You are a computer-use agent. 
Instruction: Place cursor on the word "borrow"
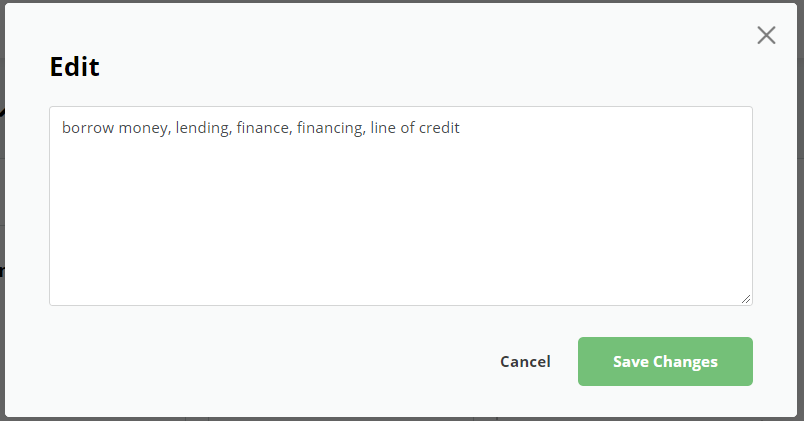pyautogui.click(x=86, y=128)
